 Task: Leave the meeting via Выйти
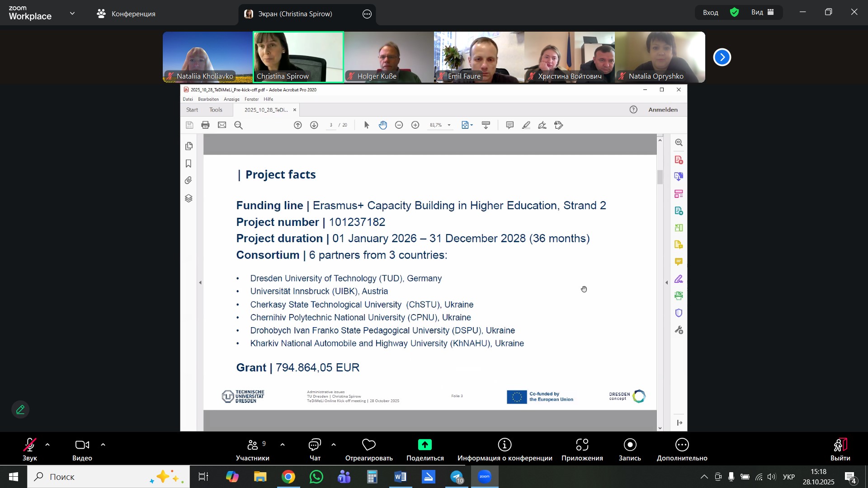click(840, 450)
